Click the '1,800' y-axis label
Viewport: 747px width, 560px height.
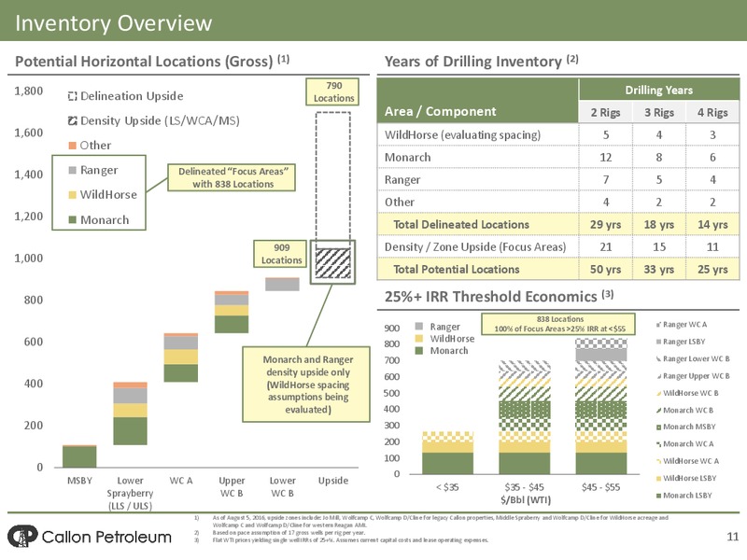[x=29, y=91]
